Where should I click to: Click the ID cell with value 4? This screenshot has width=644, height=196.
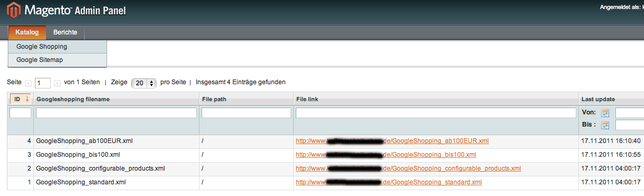pos(20,141)
